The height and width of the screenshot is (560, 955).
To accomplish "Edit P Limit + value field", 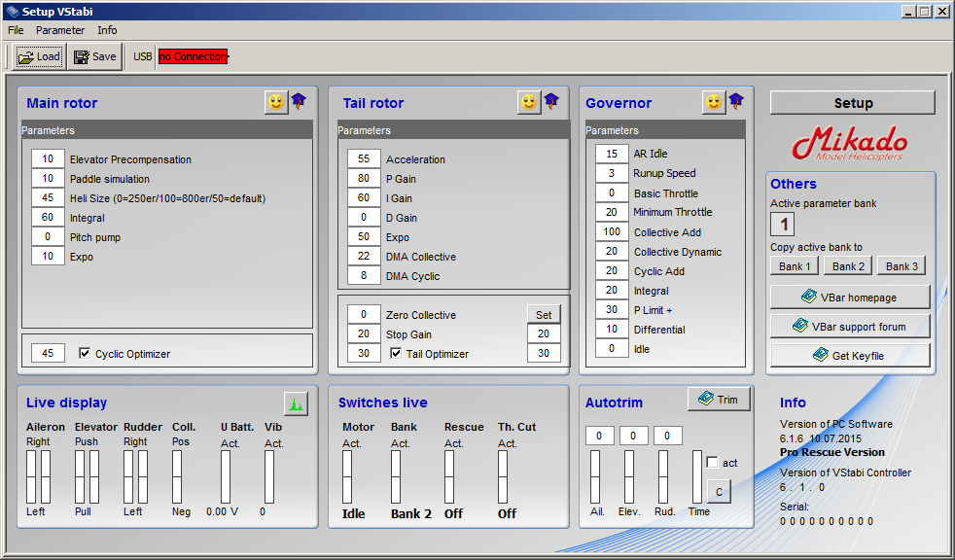I will 612,310.
